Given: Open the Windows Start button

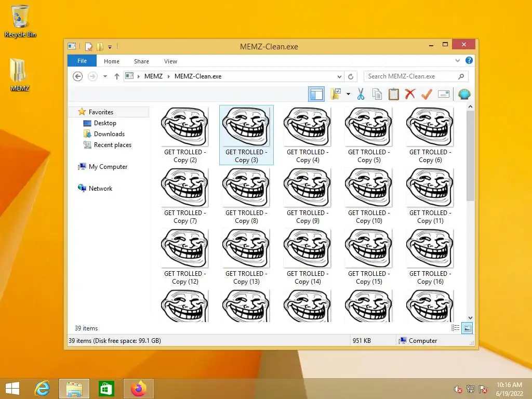Looking at the screenshot, I should click(12, 389).
